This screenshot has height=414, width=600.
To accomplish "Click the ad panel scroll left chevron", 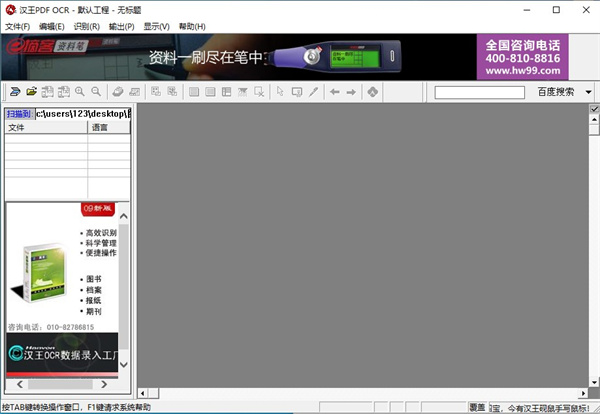I will coord(20,384).
